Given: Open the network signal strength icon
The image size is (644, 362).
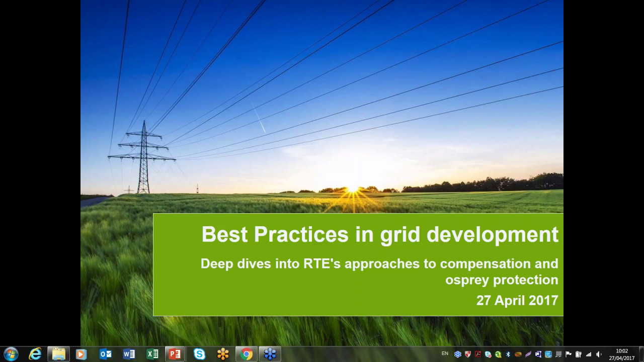Looking at the screenshot, I should 589,354.
